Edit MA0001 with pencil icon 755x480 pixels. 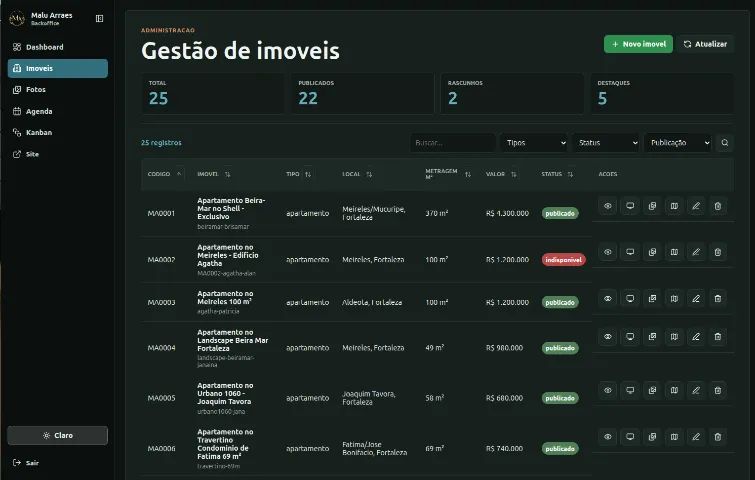(696, 206)
